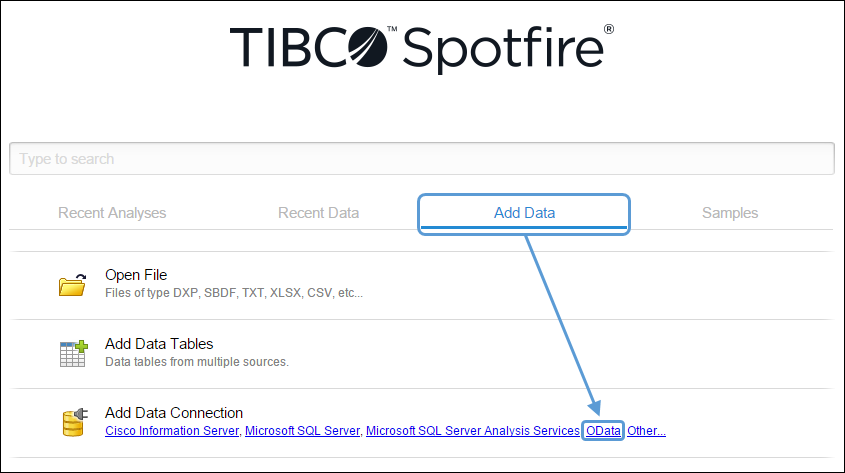The width and height of the screenshot is (845, 473).
Task: Click the Add Data Tables grid icon
Action: click(x=73, y=353)
